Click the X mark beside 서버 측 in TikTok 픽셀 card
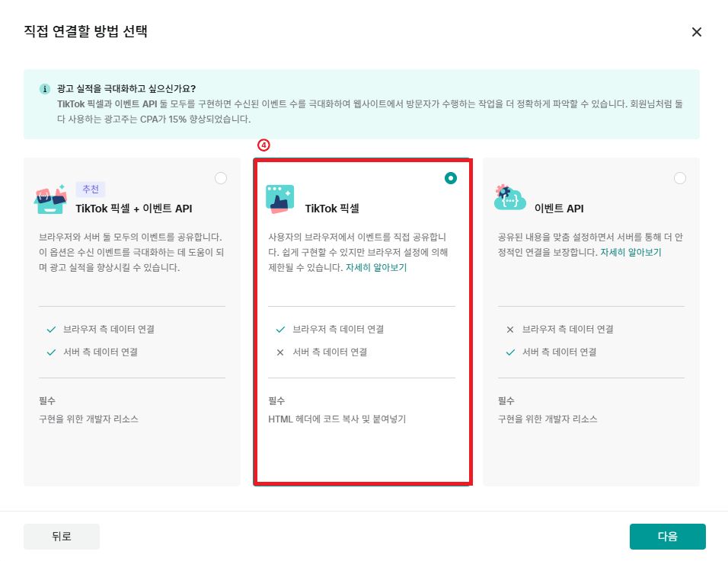728x561 pixels. point(280,352)
